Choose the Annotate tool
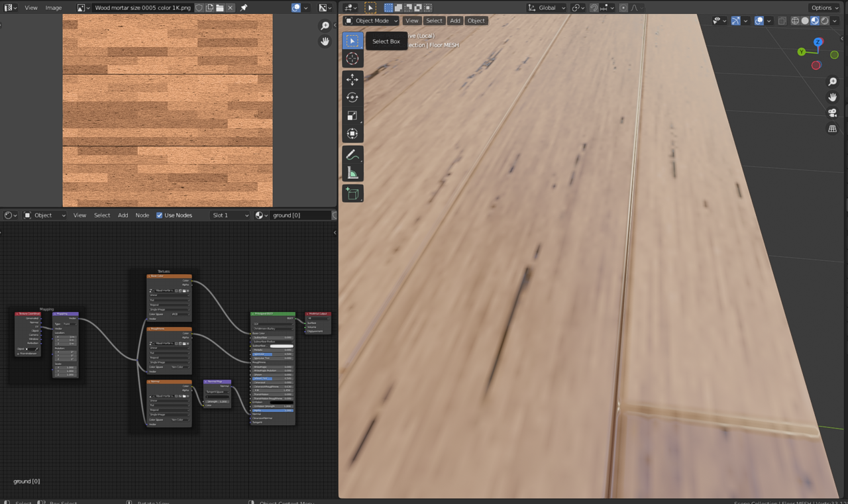 point(352,155)
